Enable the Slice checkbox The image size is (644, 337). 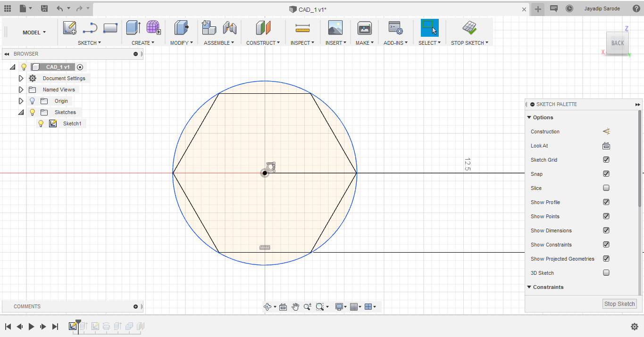606,188
